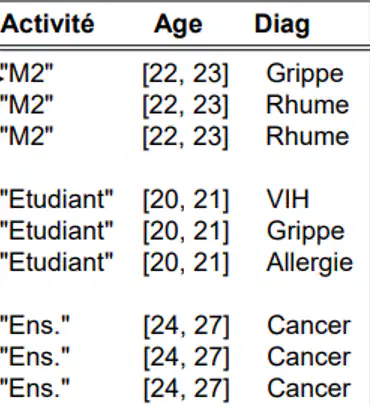Select the Grippe diagnosis in first M2 row
Image resolution: width=370 pixels, height=406 pixels.
[x=305, y=74]
